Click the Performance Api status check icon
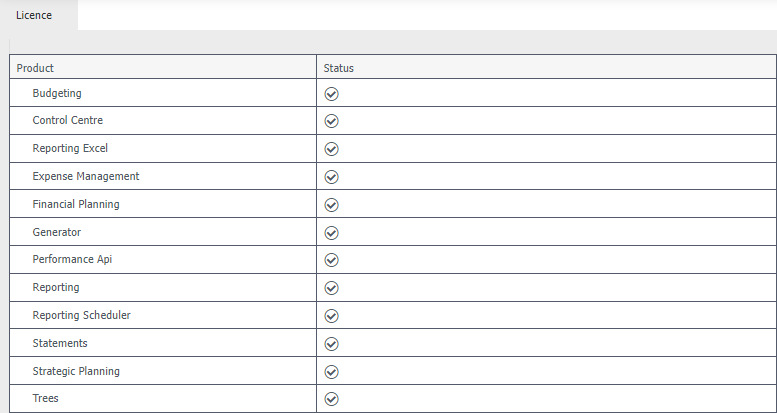 point(332,260)
